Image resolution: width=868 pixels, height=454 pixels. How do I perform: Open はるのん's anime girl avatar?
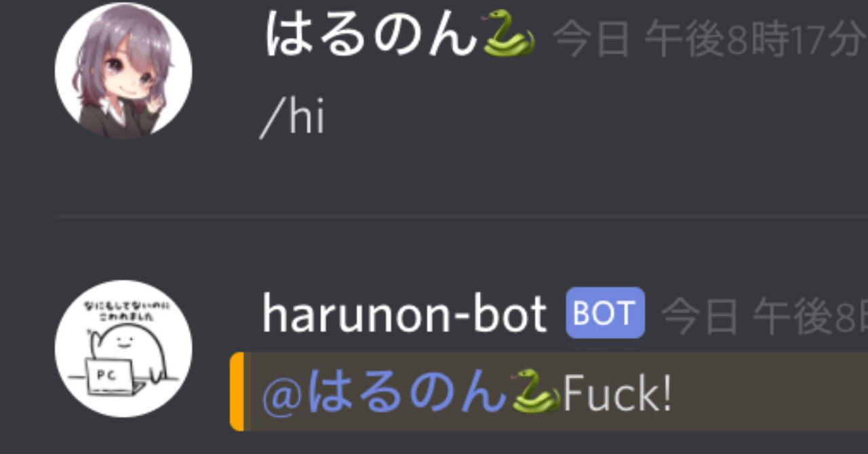click(123, 70)
